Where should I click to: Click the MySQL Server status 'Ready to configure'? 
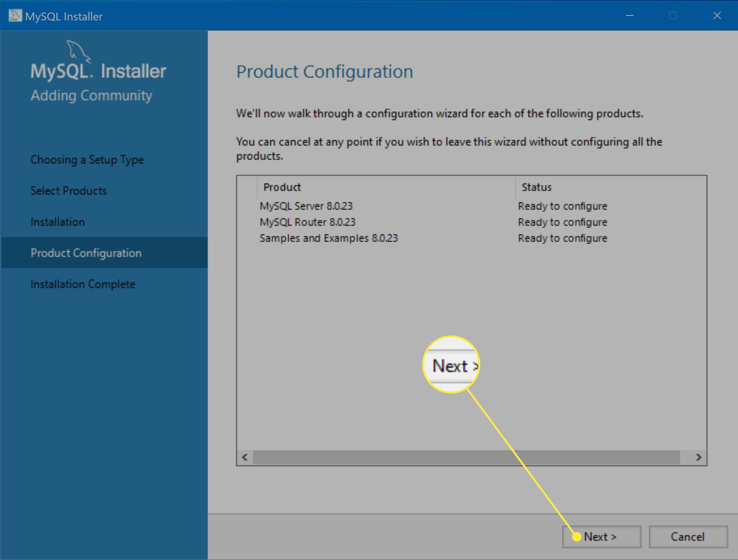563,206
